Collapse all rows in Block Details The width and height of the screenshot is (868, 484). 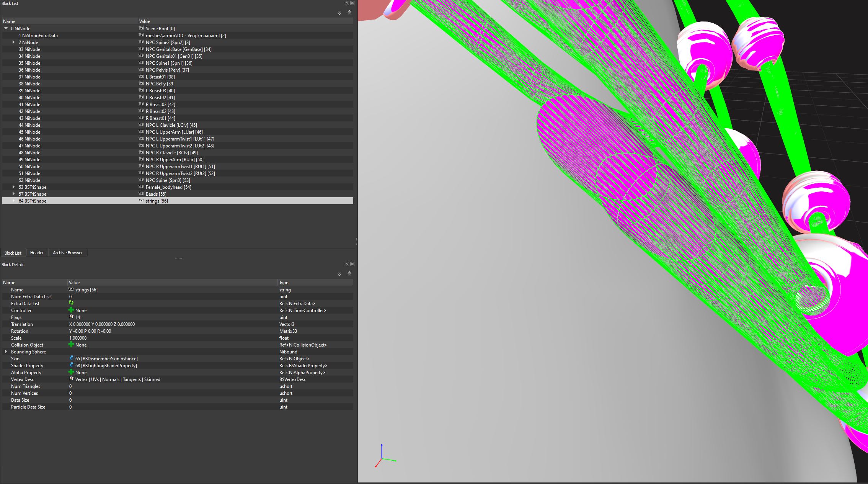(x=349, y=273)
